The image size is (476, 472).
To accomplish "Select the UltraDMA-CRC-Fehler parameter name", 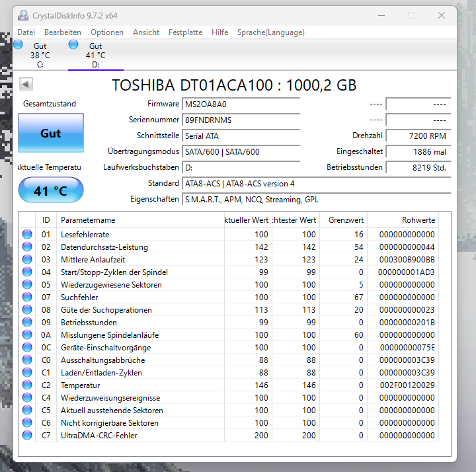I will pos(99,435).
